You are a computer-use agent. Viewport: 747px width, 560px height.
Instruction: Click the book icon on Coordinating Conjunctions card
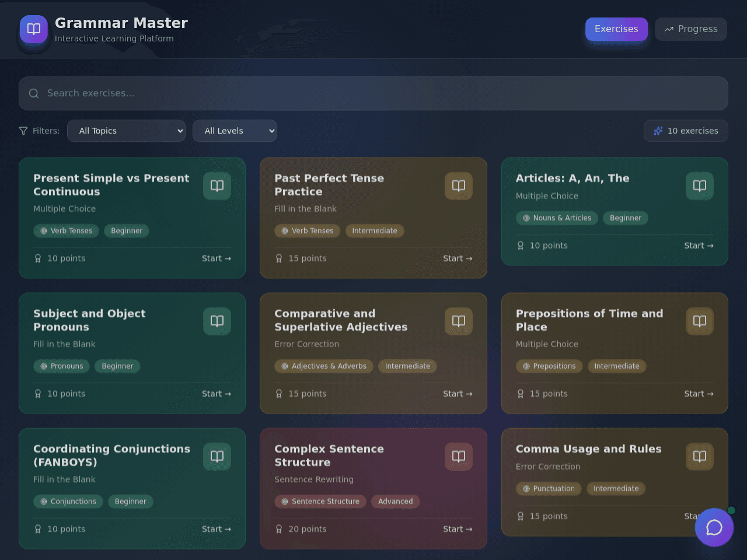[x=217, y=456]
